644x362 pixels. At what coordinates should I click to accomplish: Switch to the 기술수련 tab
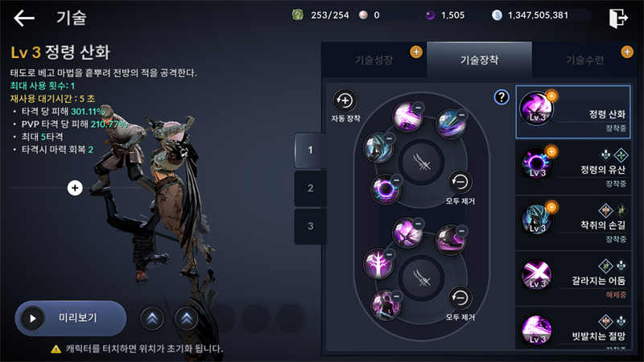[585, 60]
